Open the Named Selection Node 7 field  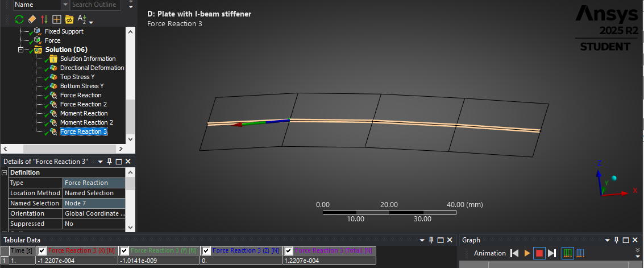click(94, 204)
